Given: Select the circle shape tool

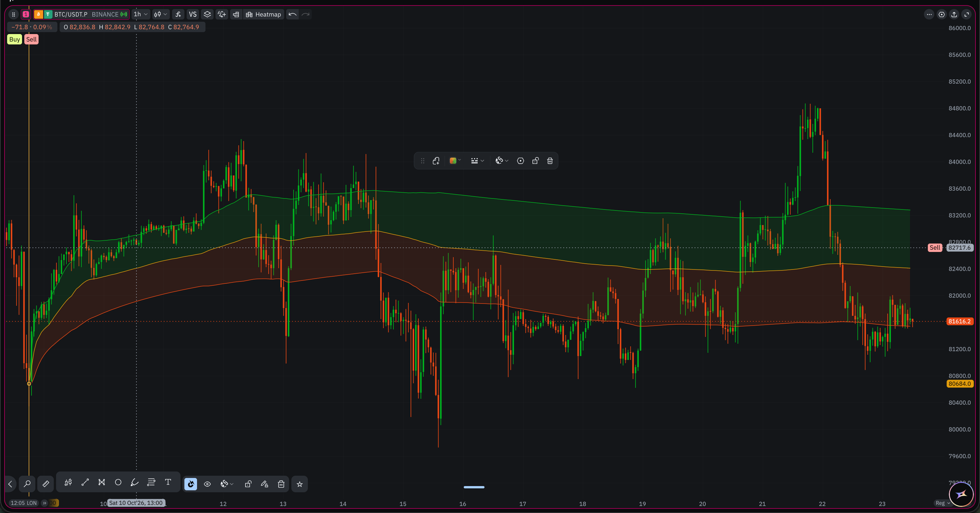Looking at the screenshot, I should 118,483.
